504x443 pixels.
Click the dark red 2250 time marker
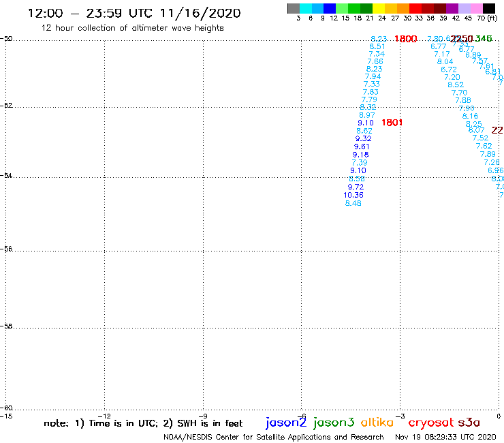click(x=462, y=39)
